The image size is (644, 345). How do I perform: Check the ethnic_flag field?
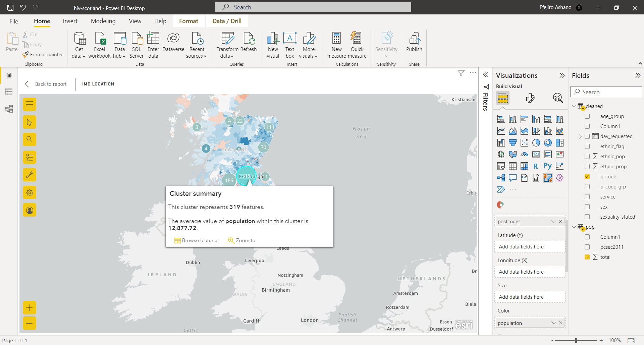[x=587, y=147]
